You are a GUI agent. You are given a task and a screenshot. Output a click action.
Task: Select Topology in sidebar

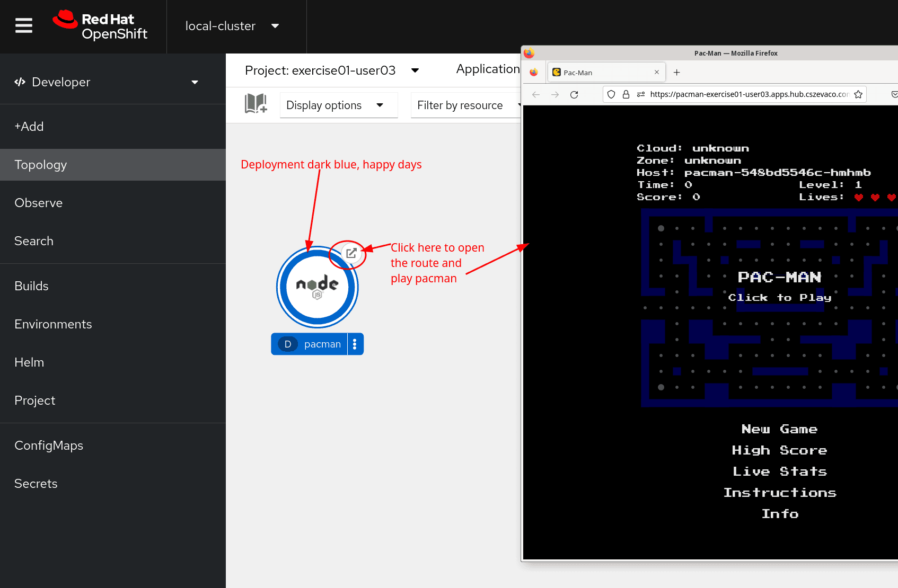click(x=113, y=165)
